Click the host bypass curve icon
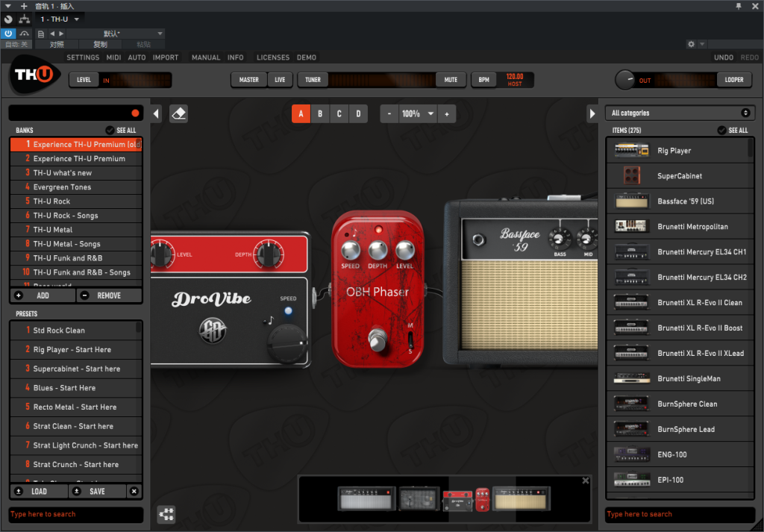Image resolution: width=764 pixels, height=532 pixels. (x=24, y=34)
